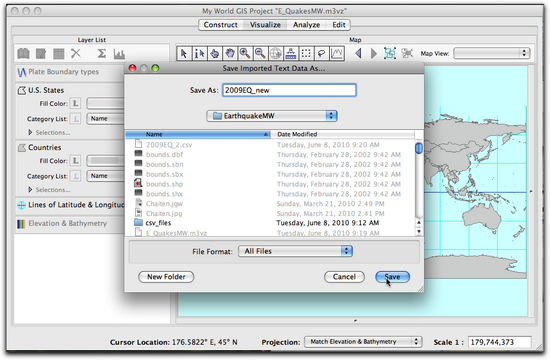550x360 pixels.
Task: Select the zoom in magnifier tool
Action: 245,53
